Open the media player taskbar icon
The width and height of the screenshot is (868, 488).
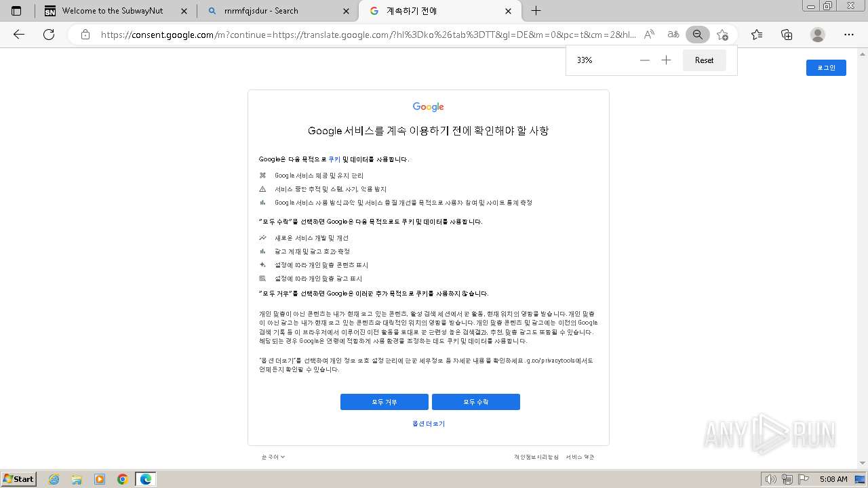coord(100,479)
